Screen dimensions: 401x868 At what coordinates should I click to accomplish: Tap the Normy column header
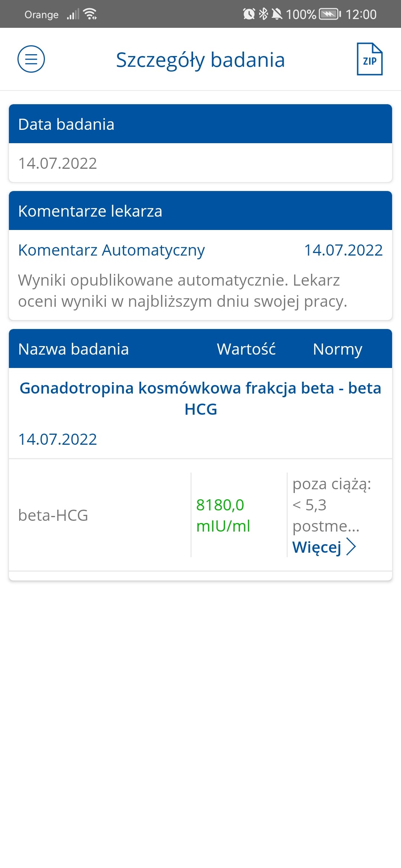[338, 349]
